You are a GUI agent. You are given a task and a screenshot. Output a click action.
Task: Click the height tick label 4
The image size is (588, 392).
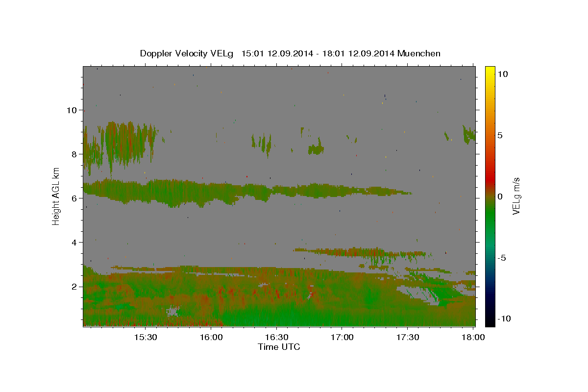74,242
